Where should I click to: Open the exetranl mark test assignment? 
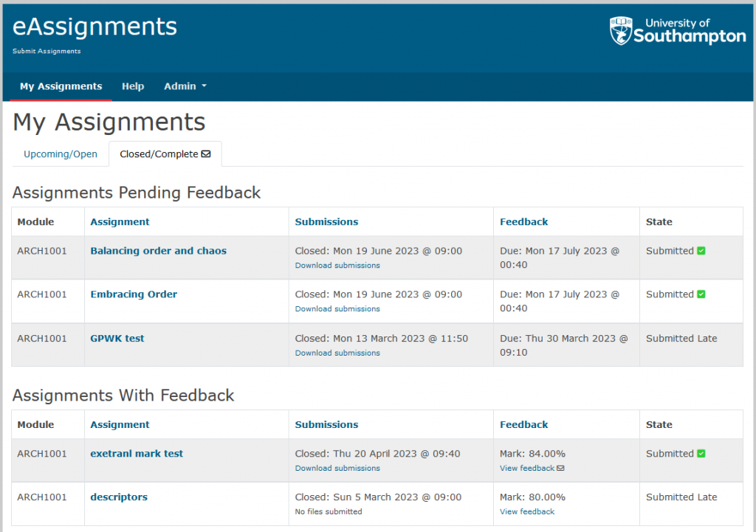pyautogui.click(x=137, y=454)
